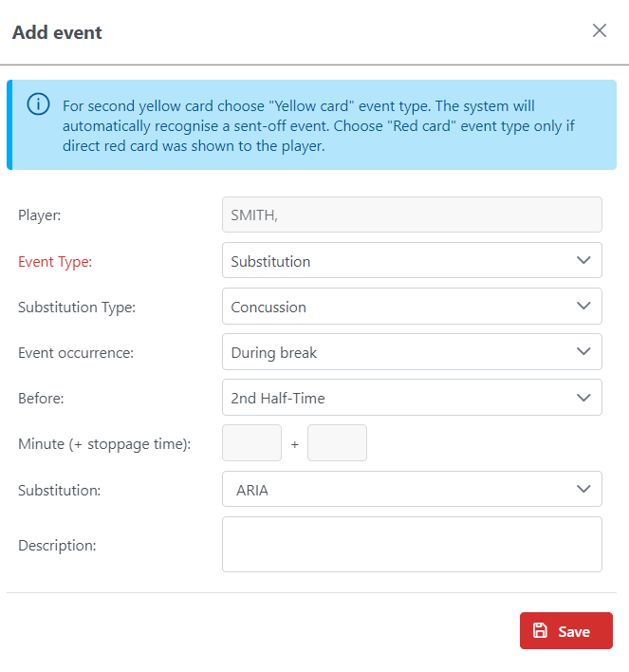Click the red Event Type label

point(55,262)
